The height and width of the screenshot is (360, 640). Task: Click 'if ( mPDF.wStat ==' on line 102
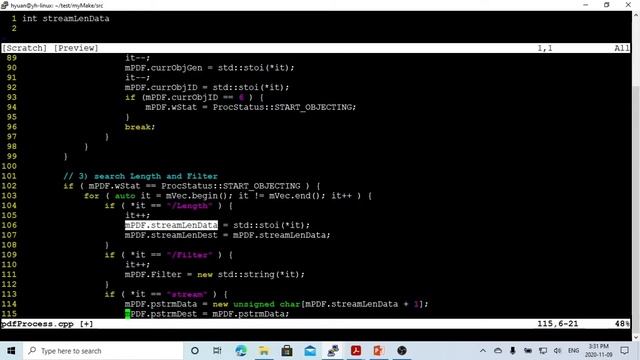pyautogui.click(x=109, y=186)
